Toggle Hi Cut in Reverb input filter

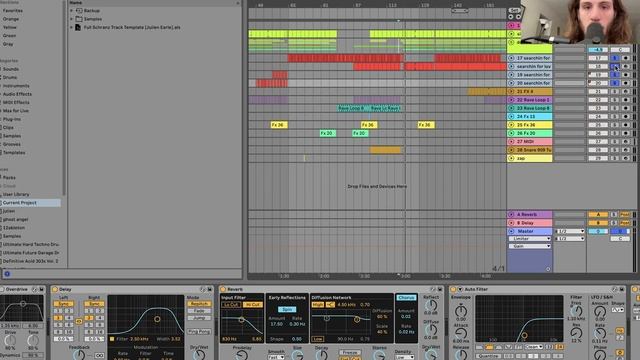pyautogui.click(x=252, y=305)
